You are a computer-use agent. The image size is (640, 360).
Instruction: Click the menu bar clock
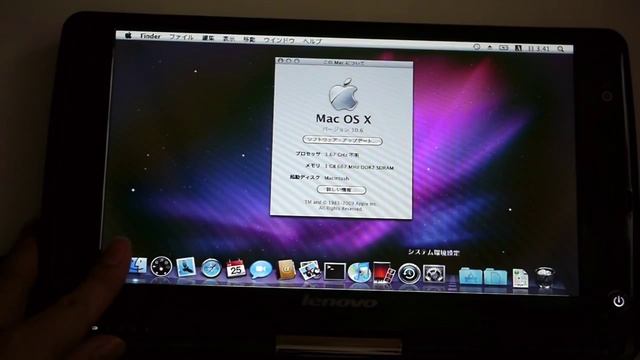[539, 49]
